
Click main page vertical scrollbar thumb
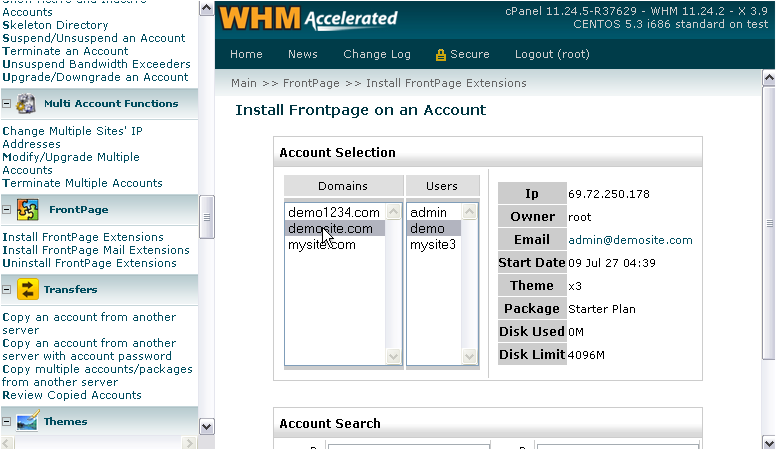769,223
